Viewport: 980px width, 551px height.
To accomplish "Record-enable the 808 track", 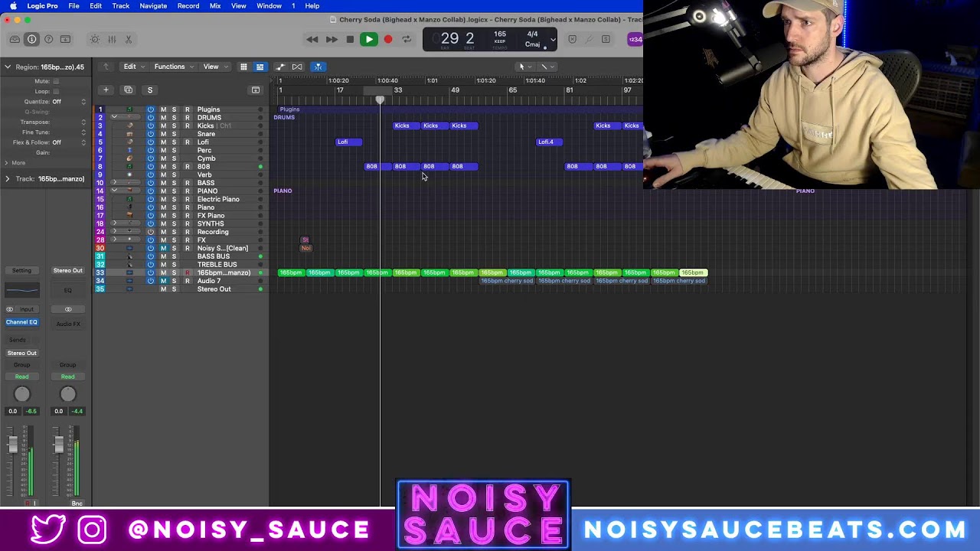I will (187, 166).
